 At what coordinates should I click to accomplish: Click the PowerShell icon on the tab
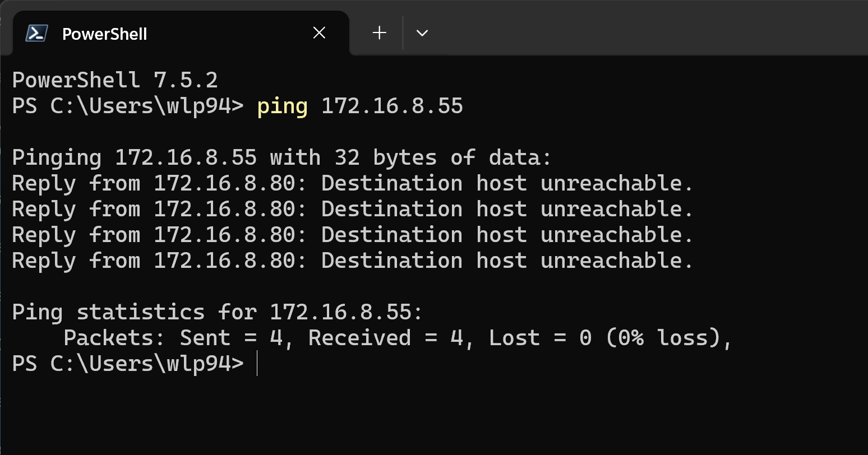coord(36,34)
